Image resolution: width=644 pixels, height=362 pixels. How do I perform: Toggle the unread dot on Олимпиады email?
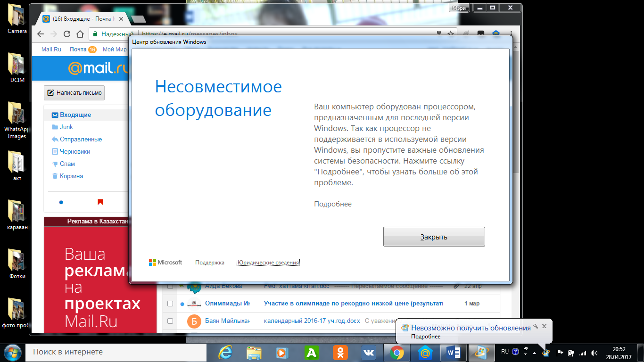182,304
